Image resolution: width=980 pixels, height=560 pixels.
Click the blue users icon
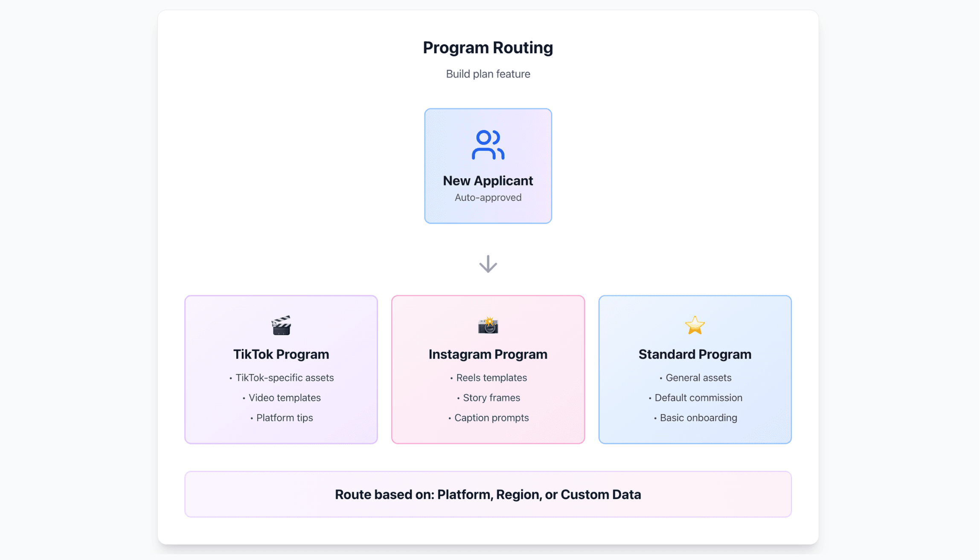[x=488, y=145]
